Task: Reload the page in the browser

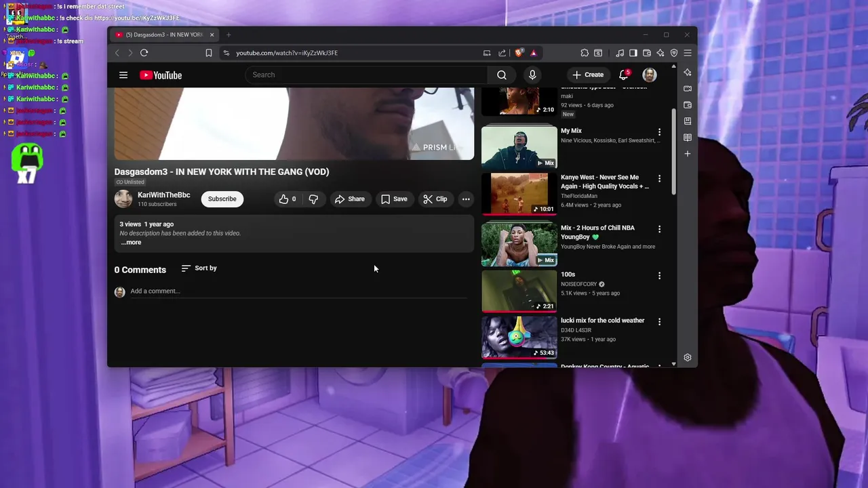Action: [x=144, y=53]
